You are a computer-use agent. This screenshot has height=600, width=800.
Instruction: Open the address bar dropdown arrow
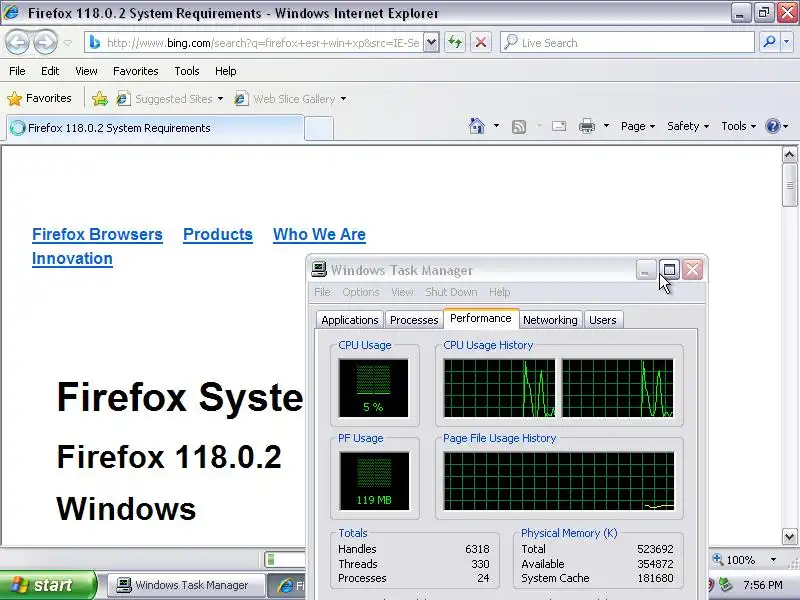pos(432,42)
